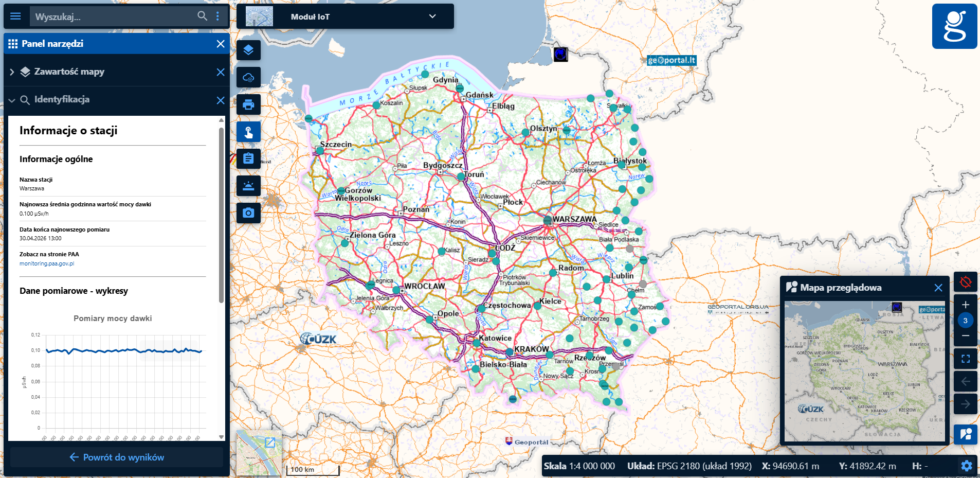This screenshot has width=980, height=478.
Task: Click the search magnifier icon
Action: pyautogui.click(x=202, y=16)
